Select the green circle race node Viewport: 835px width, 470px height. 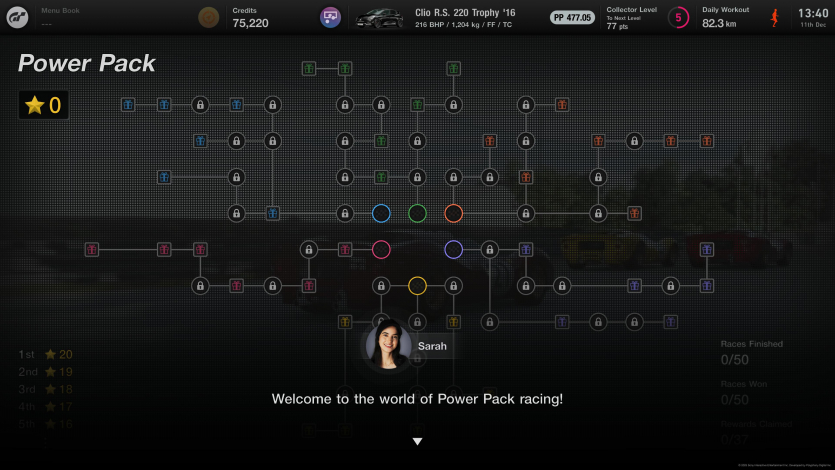(x=417, y=213)
